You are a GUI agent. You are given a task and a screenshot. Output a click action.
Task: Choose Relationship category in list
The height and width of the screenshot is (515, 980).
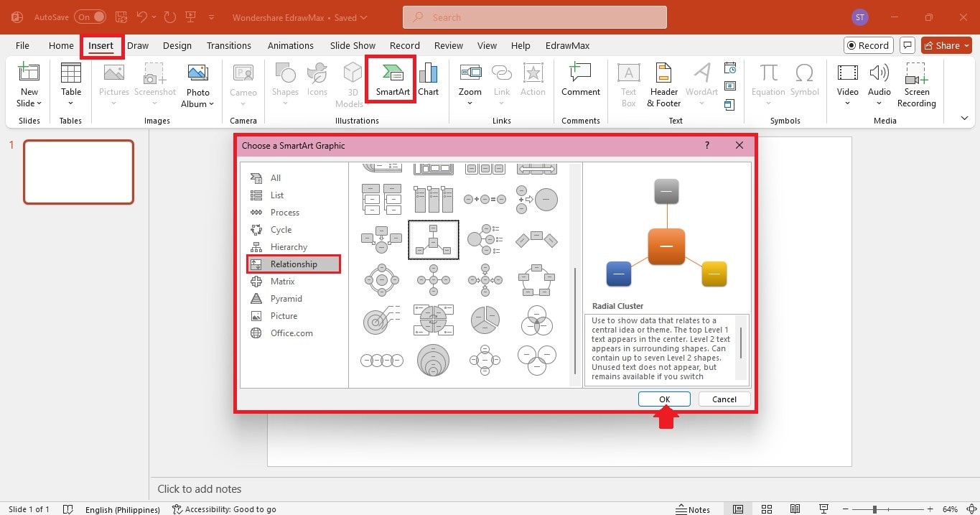click(x=293, y=264)
